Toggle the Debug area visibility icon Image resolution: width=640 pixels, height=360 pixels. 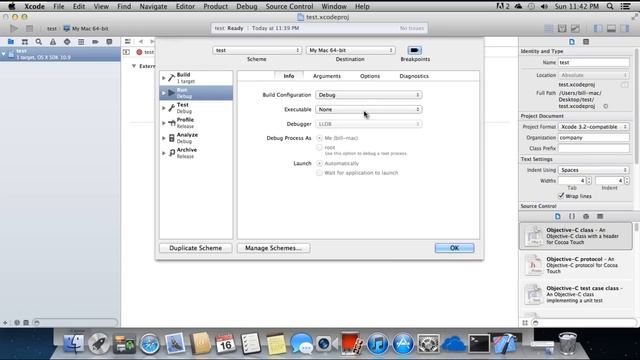click(611, 29)
